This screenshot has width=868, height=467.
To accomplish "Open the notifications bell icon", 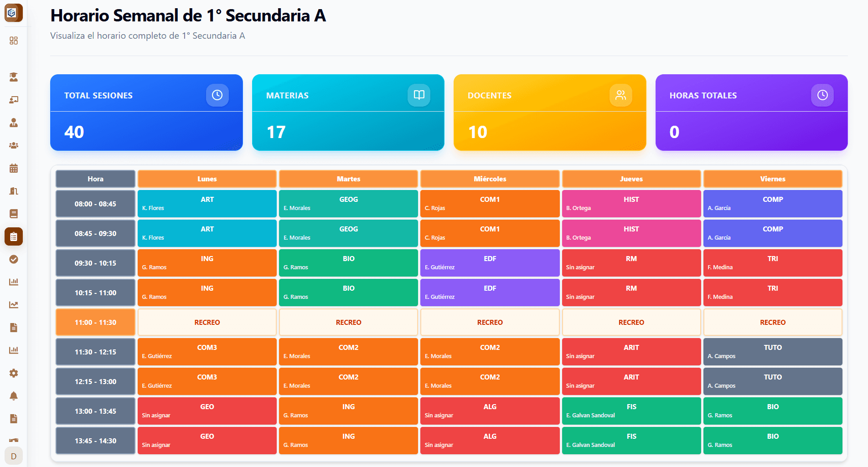I will pos(14,396).
